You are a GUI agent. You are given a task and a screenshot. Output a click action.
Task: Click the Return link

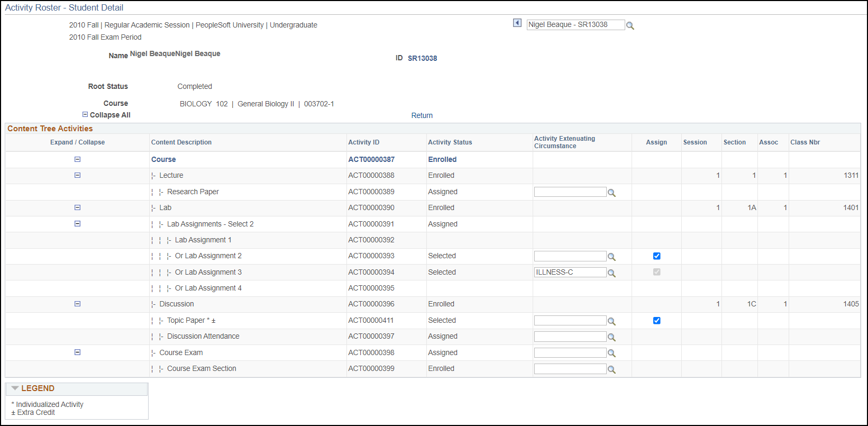click(422, 115)
